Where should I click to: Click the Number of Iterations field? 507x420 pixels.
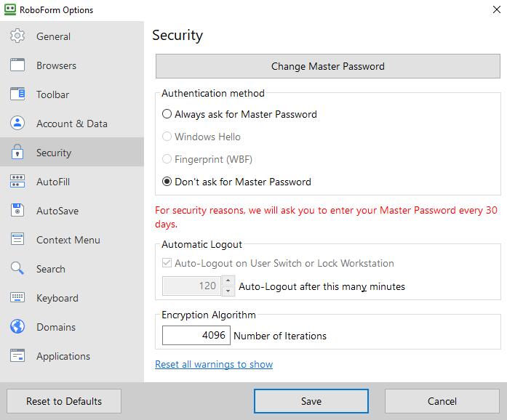[x=196, y=336]
